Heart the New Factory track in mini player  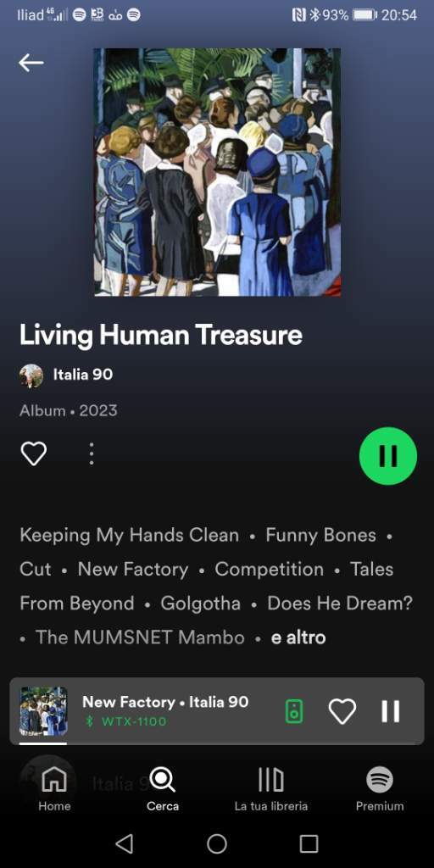click(342, 711)
